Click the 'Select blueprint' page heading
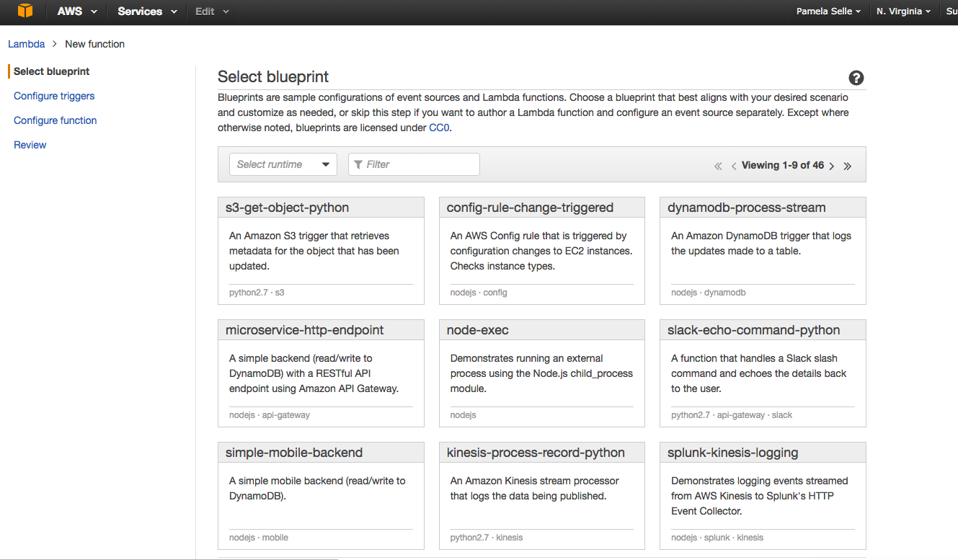 [x=273, y=77]
